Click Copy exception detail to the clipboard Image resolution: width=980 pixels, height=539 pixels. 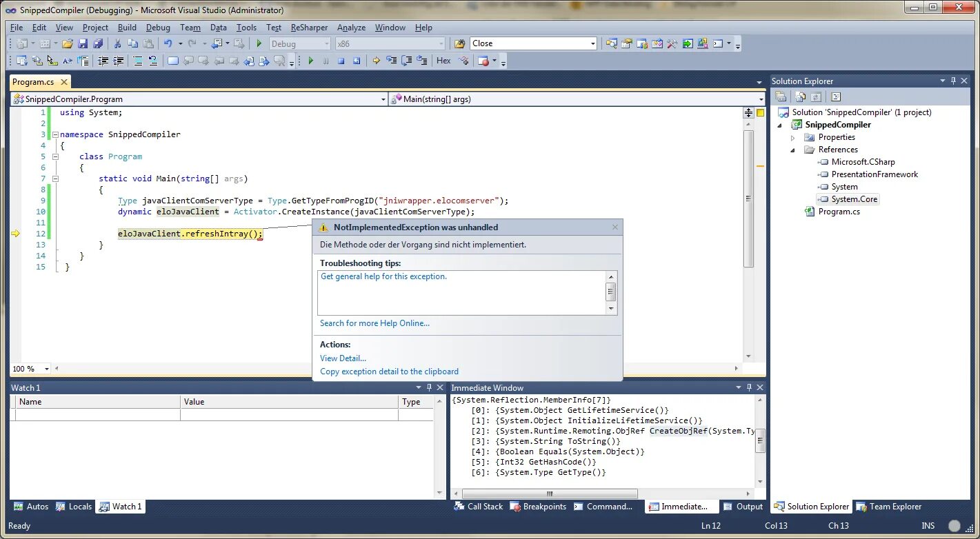pos(389,372)
